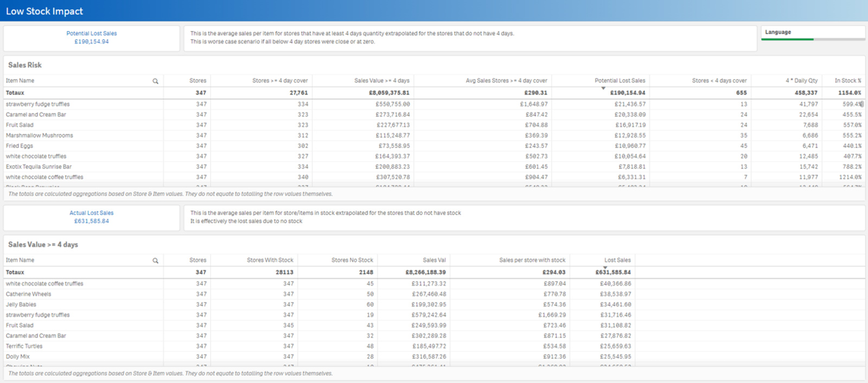The height and width of the screenshot is (383, 868).
Task: Click lost sales value £40,366.86
Action: tap(616, 284)
